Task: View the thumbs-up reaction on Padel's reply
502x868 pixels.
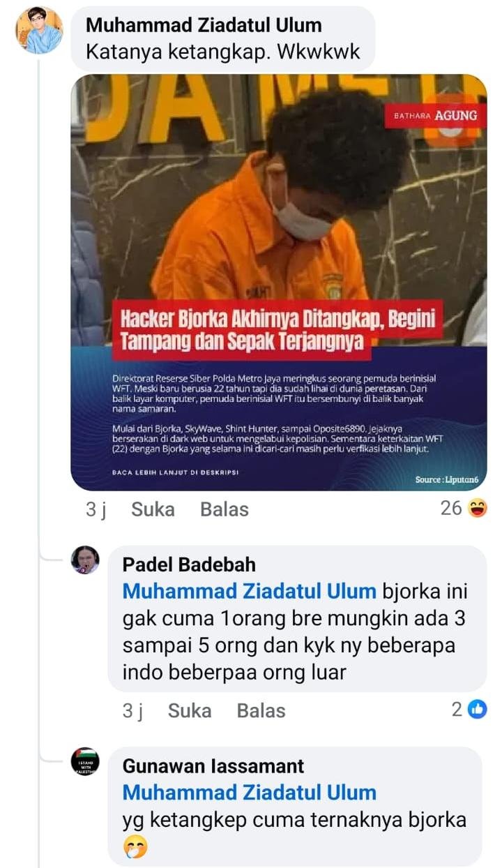Action: pyautogui.click(x=477, y=710)
